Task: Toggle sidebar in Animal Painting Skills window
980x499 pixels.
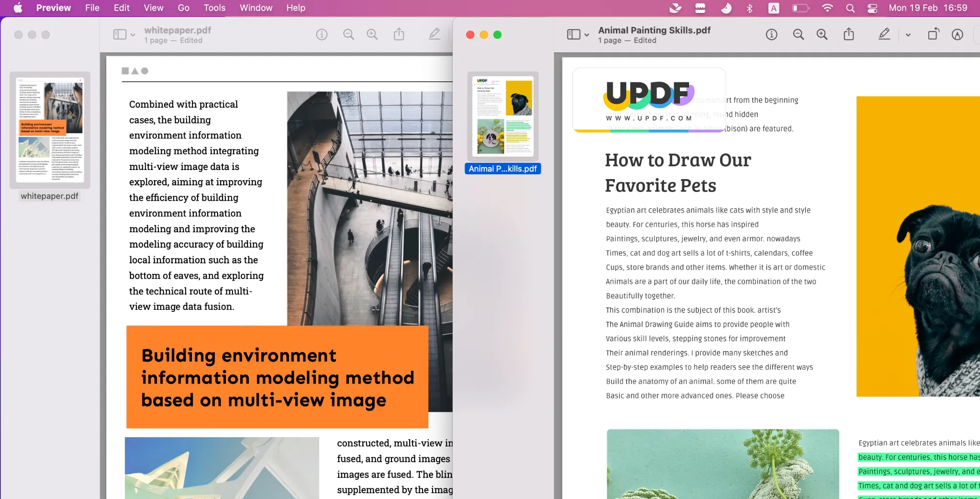Action: point(573,34)
